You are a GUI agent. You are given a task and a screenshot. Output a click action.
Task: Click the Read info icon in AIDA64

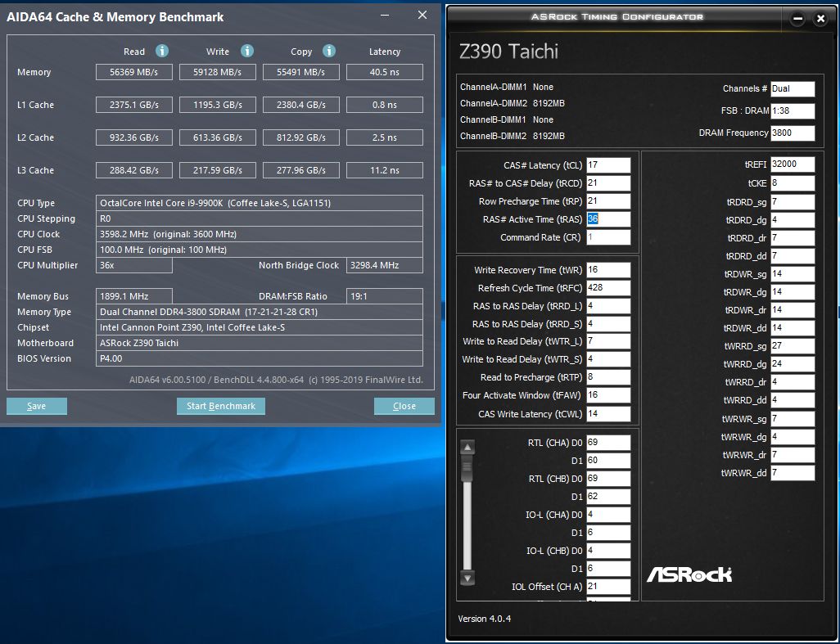(x=162, y=51)
